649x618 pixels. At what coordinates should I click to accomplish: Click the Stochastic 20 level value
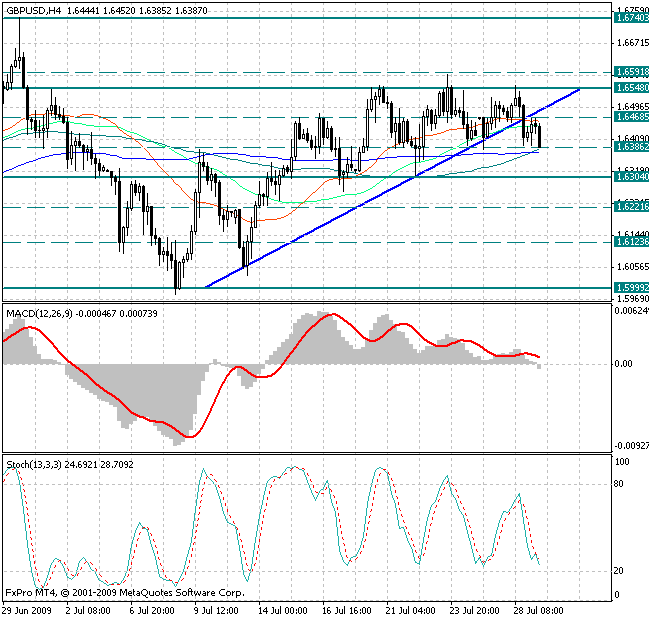click(618, 571)
